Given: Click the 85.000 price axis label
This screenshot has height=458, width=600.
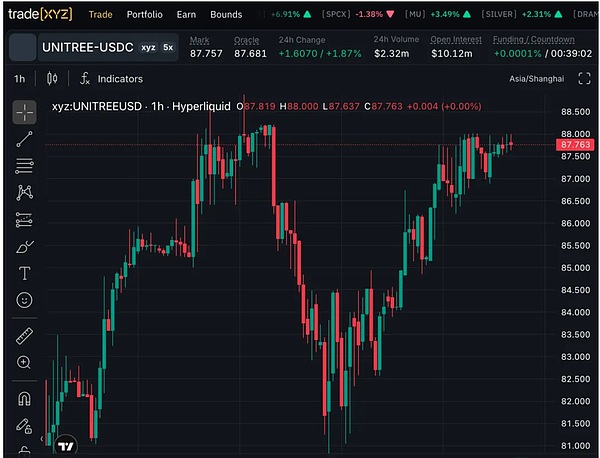Looking at the screenshot, I should click(x=576, y=268).
